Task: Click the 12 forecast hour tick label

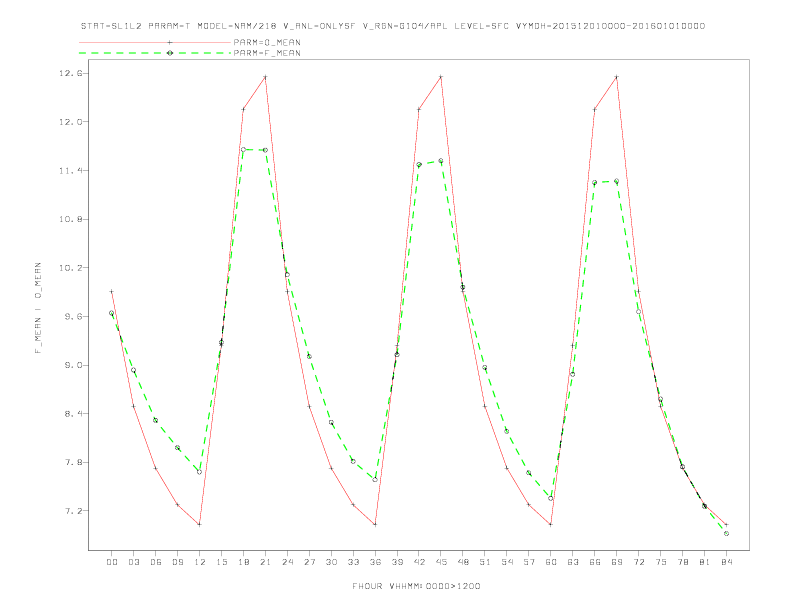Action: 200,562
